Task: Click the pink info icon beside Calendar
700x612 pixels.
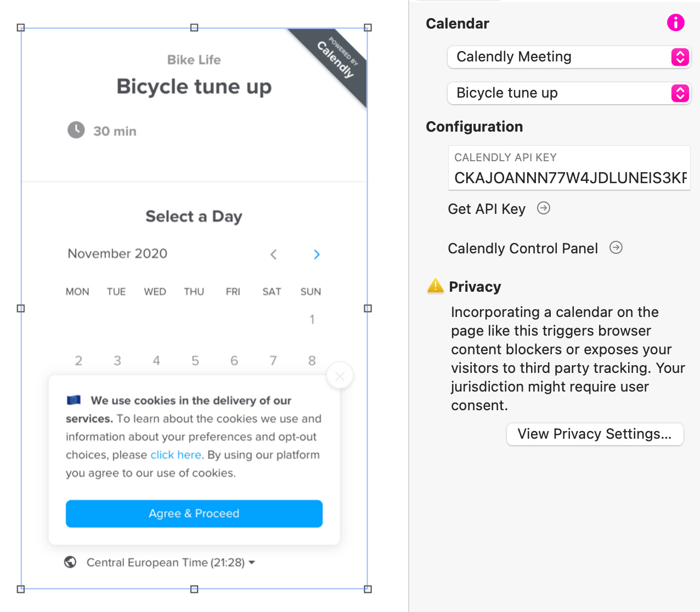Action: (675, 22)
